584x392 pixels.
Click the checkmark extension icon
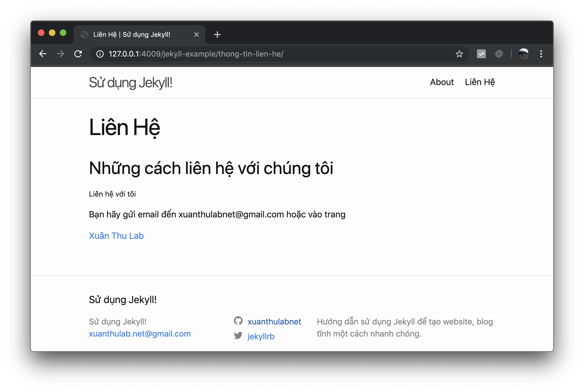point(481,54)
